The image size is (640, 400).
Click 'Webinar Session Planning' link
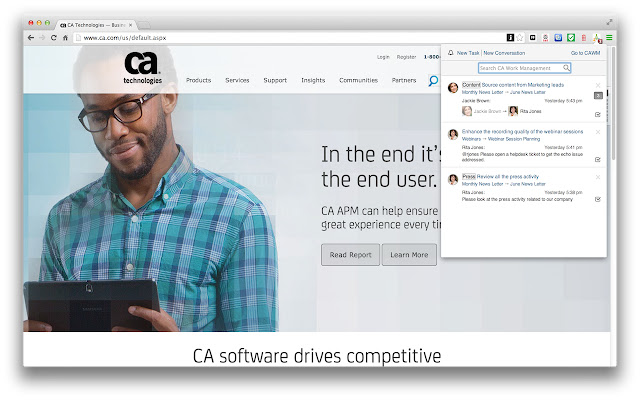coord(514,139)
